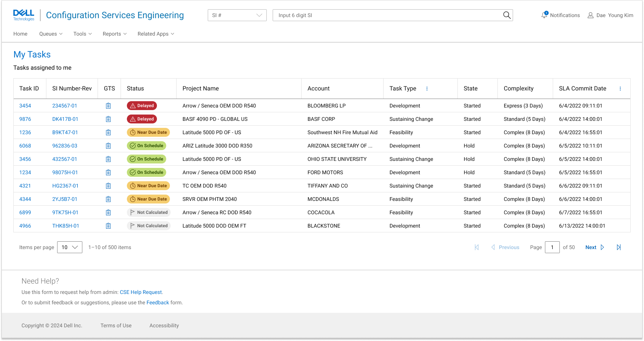Click the user profile icon
This screenshot has height=341, width=644.
click(x=591, y=15)
